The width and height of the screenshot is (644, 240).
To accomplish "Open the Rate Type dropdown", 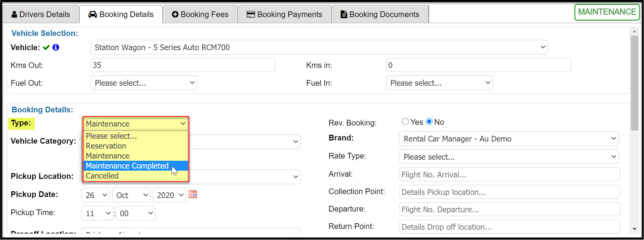I will 509,157.
